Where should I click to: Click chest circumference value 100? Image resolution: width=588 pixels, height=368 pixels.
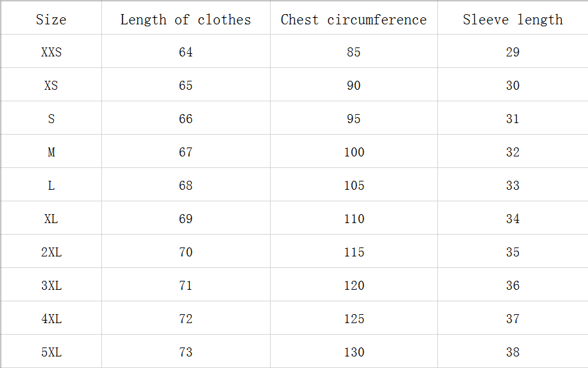tap(354, 153)
